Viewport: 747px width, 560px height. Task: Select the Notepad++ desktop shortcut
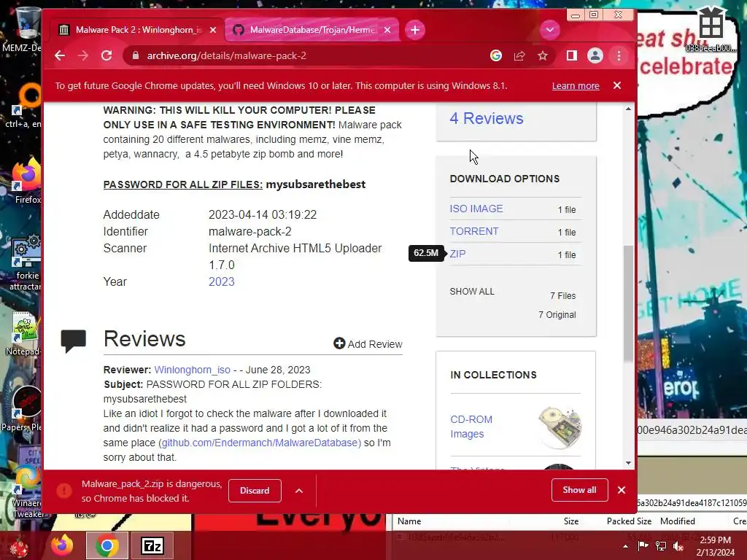click(24, 333)
